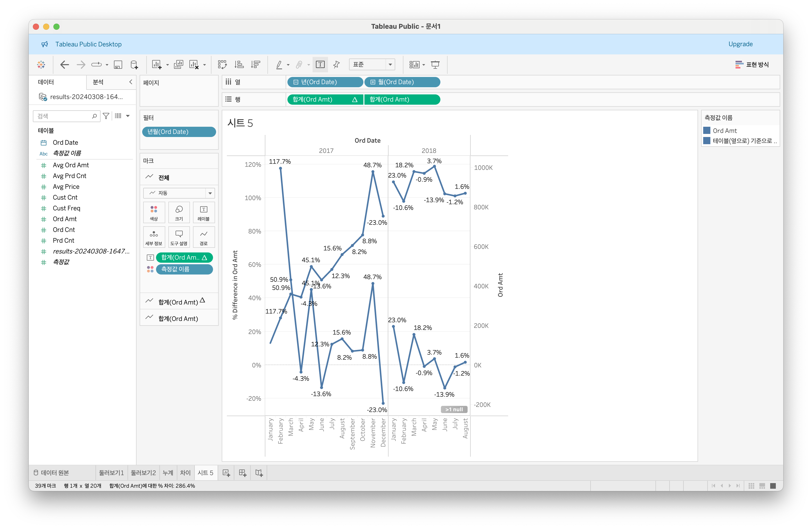This screenshot has height=529, width=812.
Task: Click the new dashboard icon at bottom
Action: (x=243, y=473)
